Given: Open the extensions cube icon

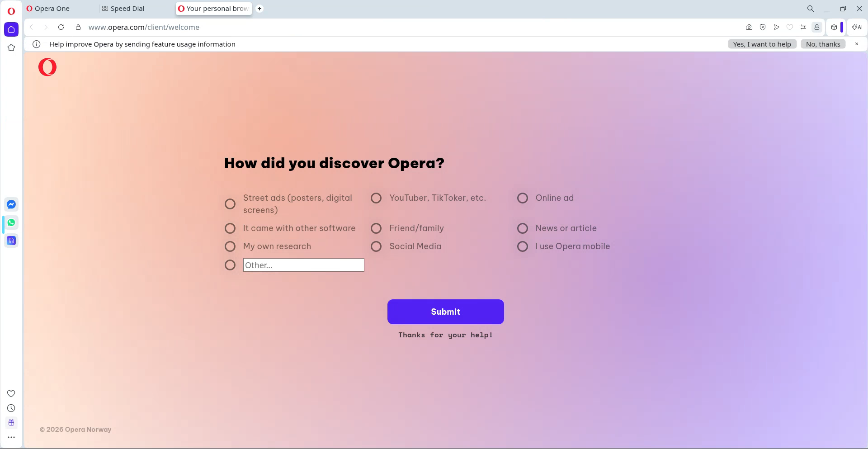Looking at the screenshot, I should tap(834, 27).
